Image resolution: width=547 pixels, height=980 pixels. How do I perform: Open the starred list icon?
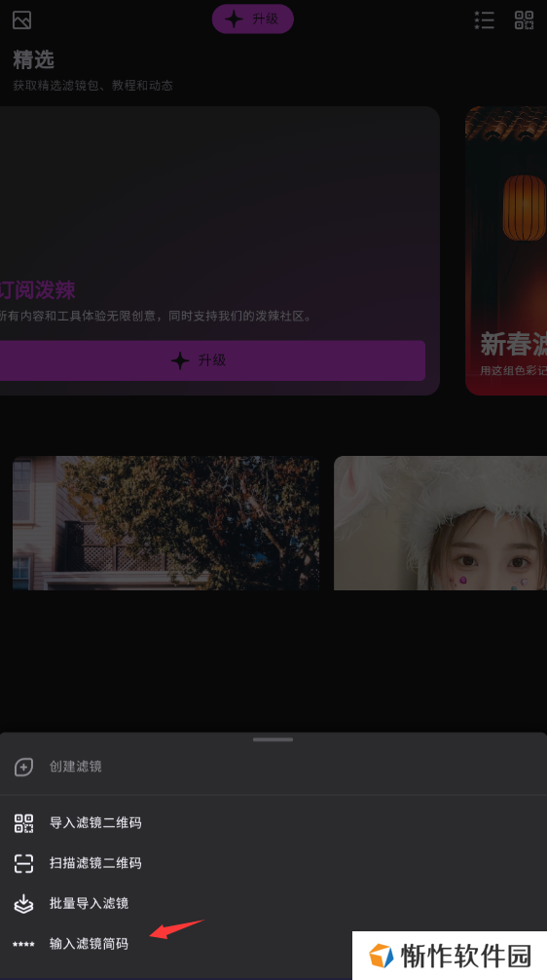click(484, 20)
